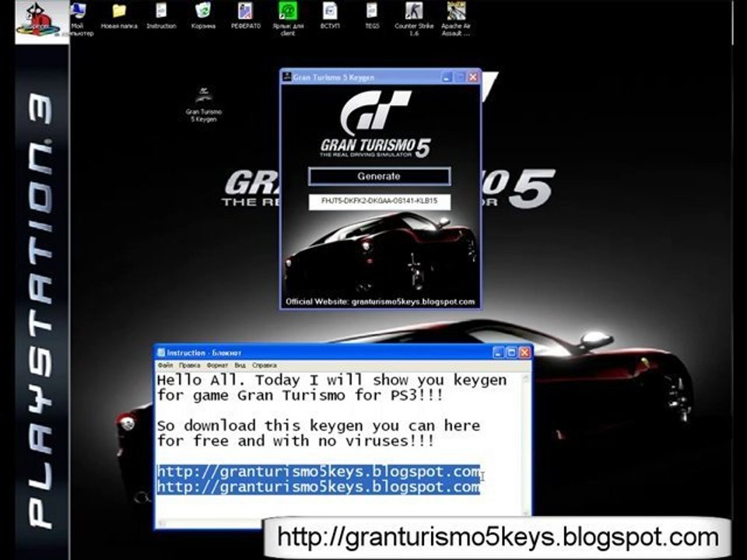Click the Notepad title bar icon
Screen dimensions: 747x560
[161, 352]
